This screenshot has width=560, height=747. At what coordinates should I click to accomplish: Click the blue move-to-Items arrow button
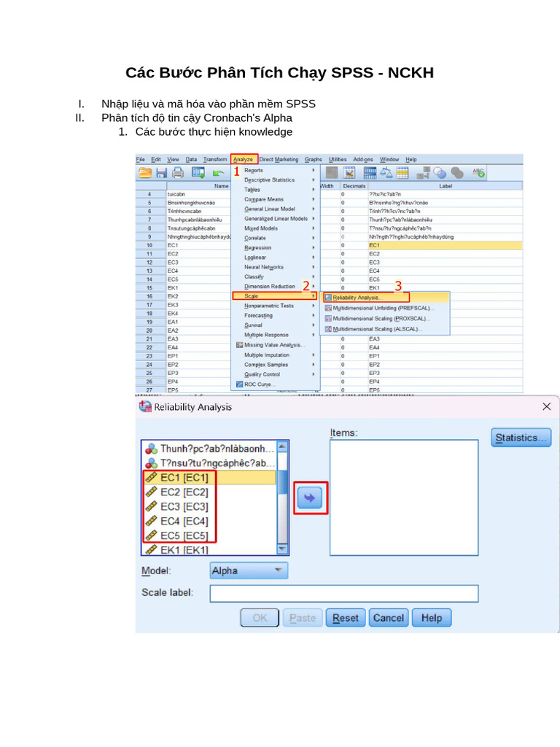[x=310, y=498]
